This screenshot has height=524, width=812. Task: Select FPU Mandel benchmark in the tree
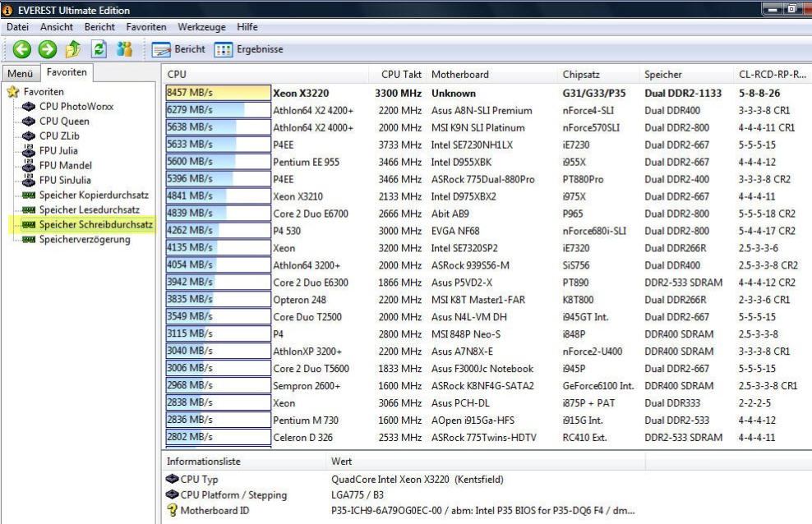point(66,166)
